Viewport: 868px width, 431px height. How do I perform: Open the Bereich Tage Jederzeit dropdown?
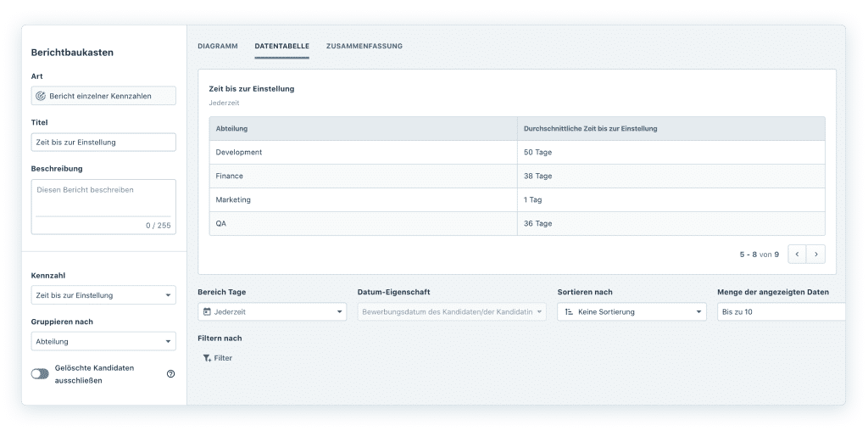tap(271, 312)
